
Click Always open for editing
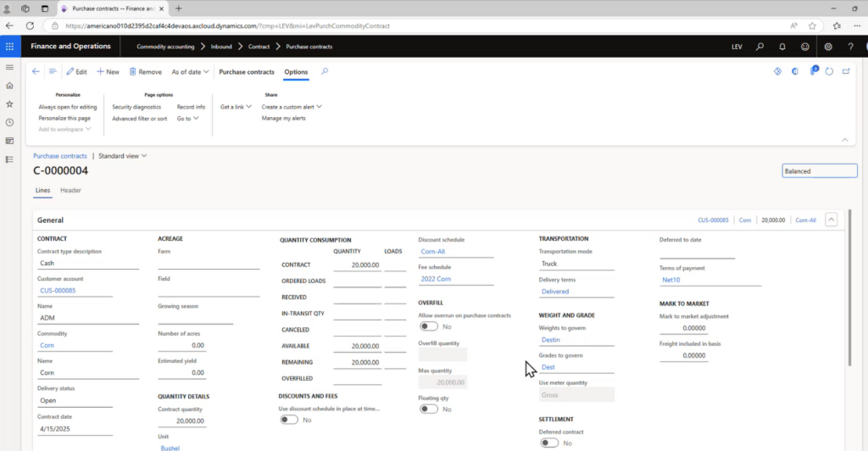[68, 107]
